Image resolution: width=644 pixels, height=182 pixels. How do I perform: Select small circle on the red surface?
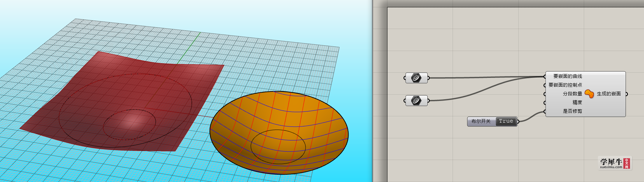(129, 125)
